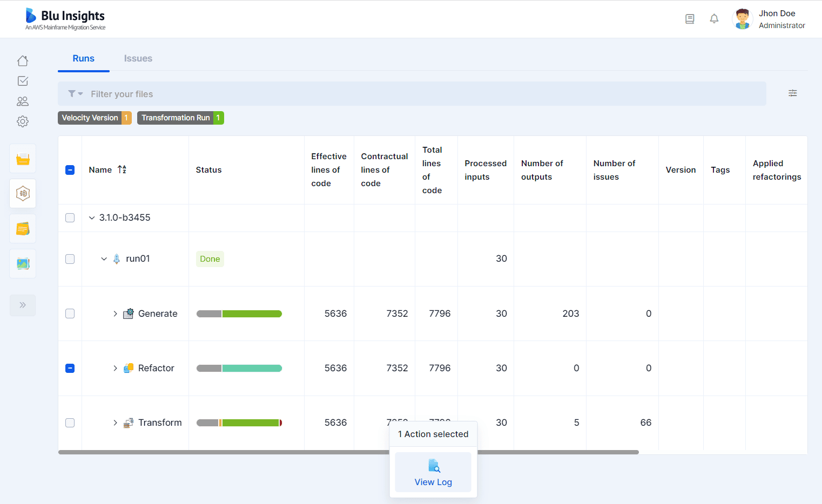Click the Number of outputs header

542,170
